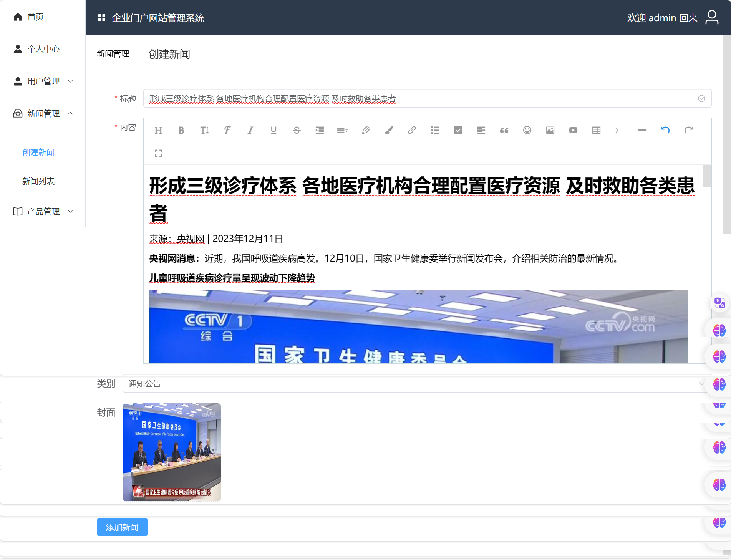Click inside the 标题 input field
This screenshot has height=560, width=731.
coord(427,99)
